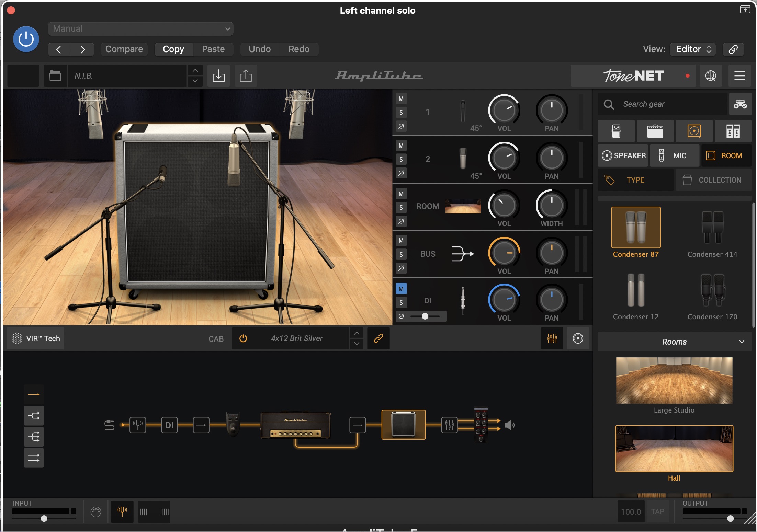Click the Undo button
This screenshot has width=757, height=532.
point(260,49)
